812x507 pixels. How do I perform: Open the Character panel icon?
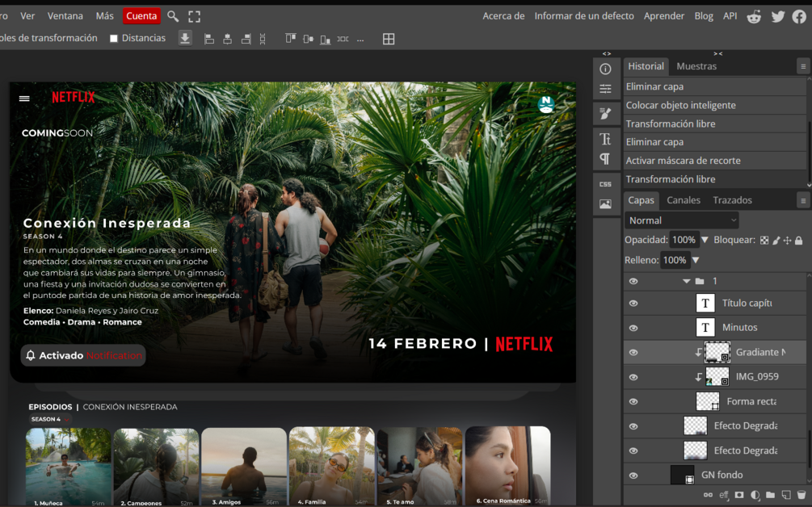[x=605, y=139]
